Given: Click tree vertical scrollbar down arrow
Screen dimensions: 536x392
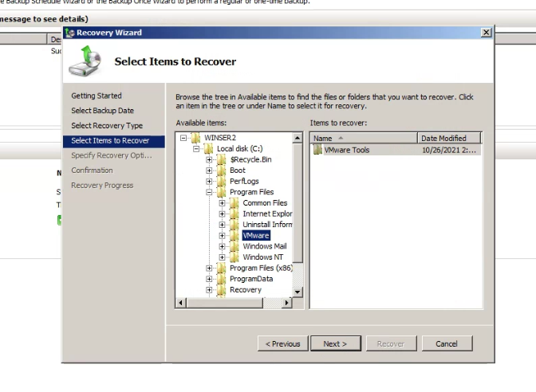Looking at the screenshot, I should [298, 292].
